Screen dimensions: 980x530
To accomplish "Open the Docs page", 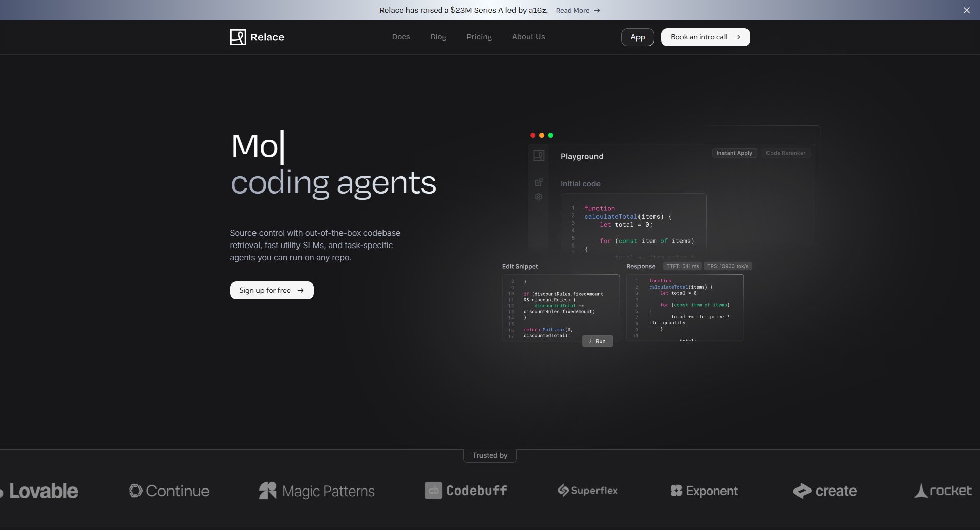I will point(401,37).
